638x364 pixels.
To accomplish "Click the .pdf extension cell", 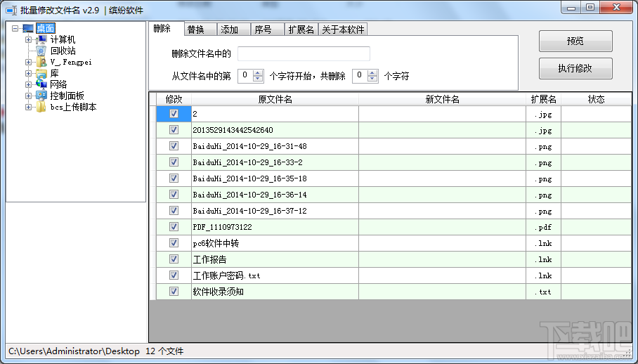I will coord(544,227).
